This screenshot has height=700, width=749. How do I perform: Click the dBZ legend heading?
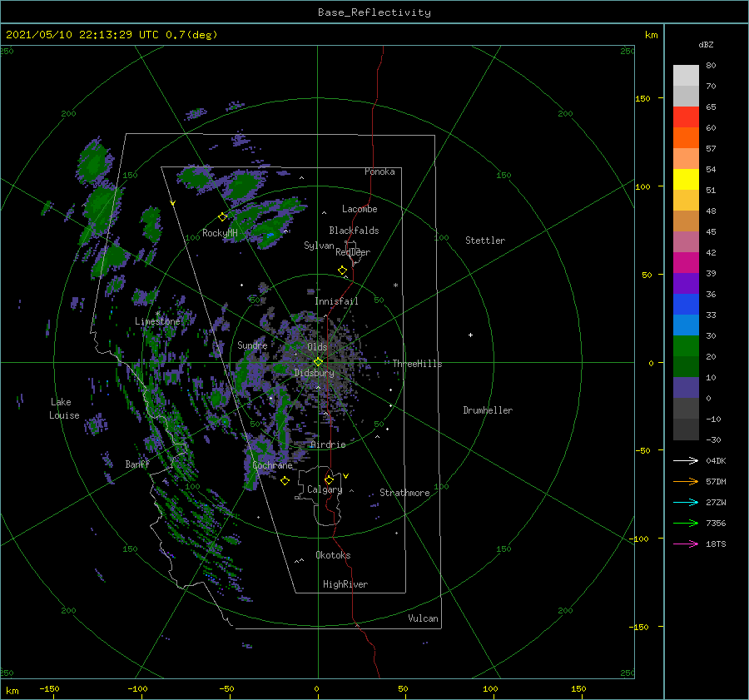[706, 44]
